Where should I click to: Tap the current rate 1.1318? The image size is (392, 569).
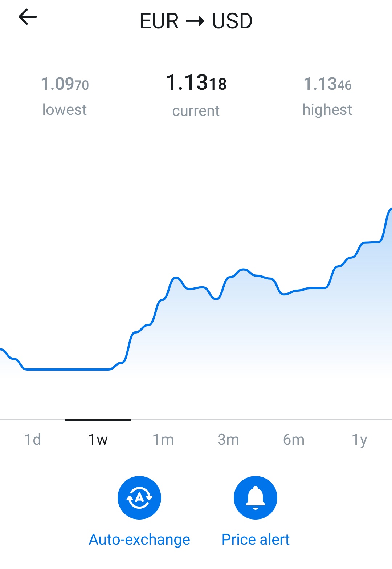(196, 82)
